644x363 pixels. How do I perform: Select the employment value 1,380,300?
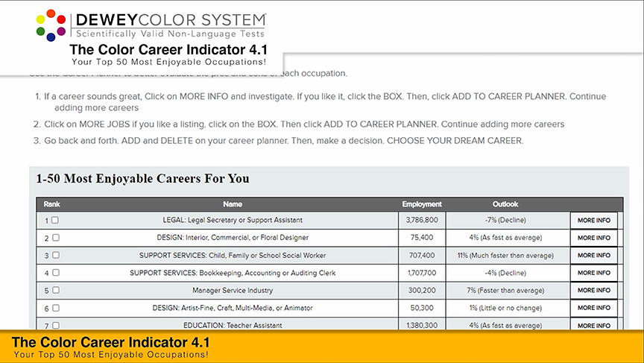pos(422,325)
